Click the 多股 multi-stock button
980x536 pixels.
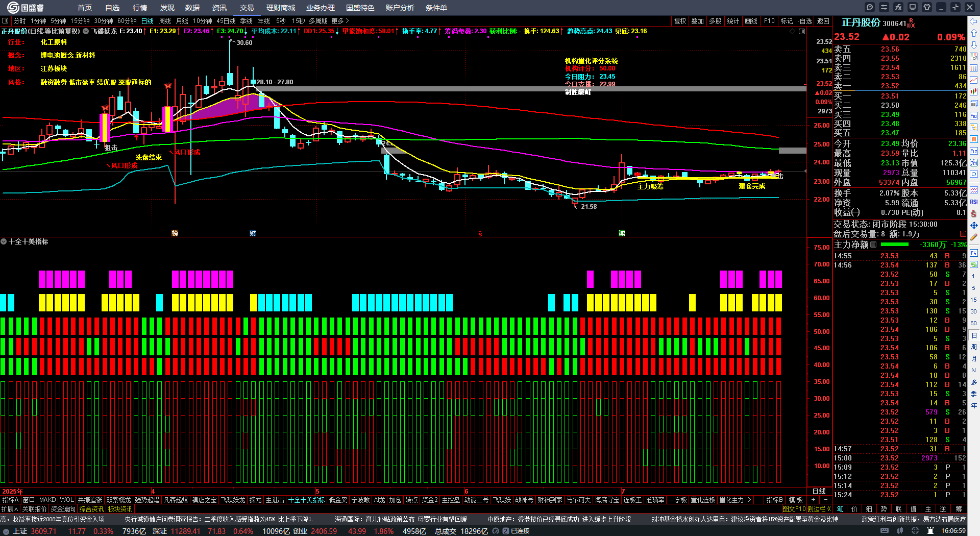click(x=716, y=21)
